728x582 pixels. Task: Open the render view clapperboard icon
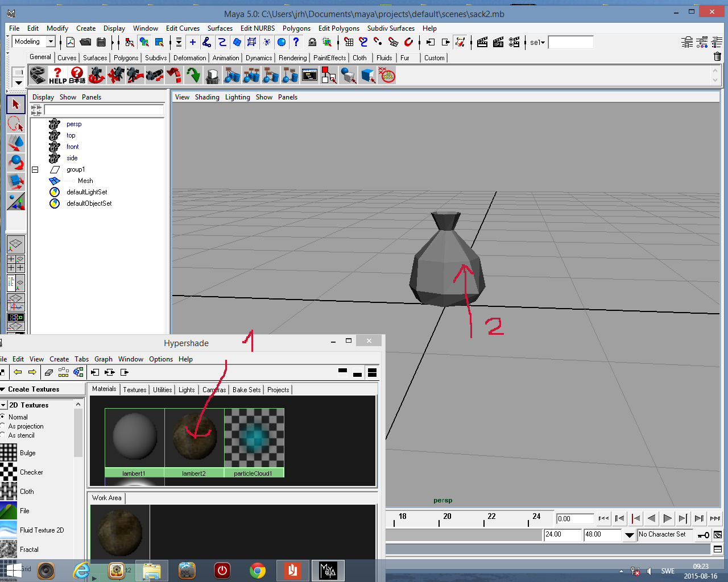pos(482,42)
